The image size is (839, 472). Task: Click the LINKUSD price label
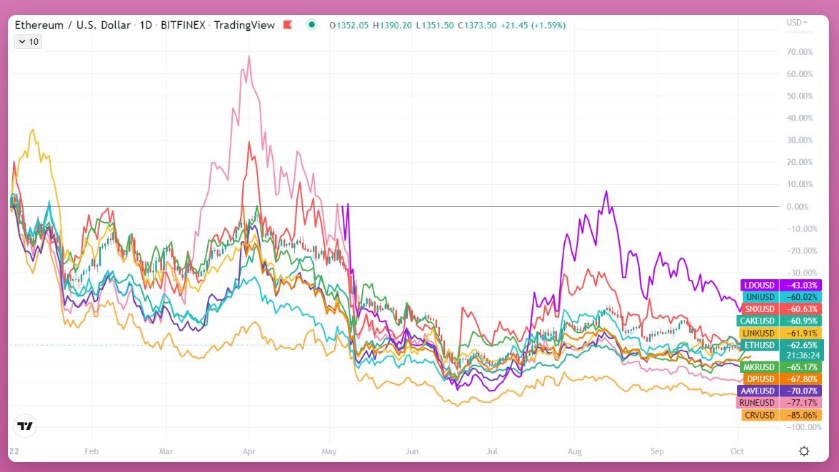(x=759, y=333)
